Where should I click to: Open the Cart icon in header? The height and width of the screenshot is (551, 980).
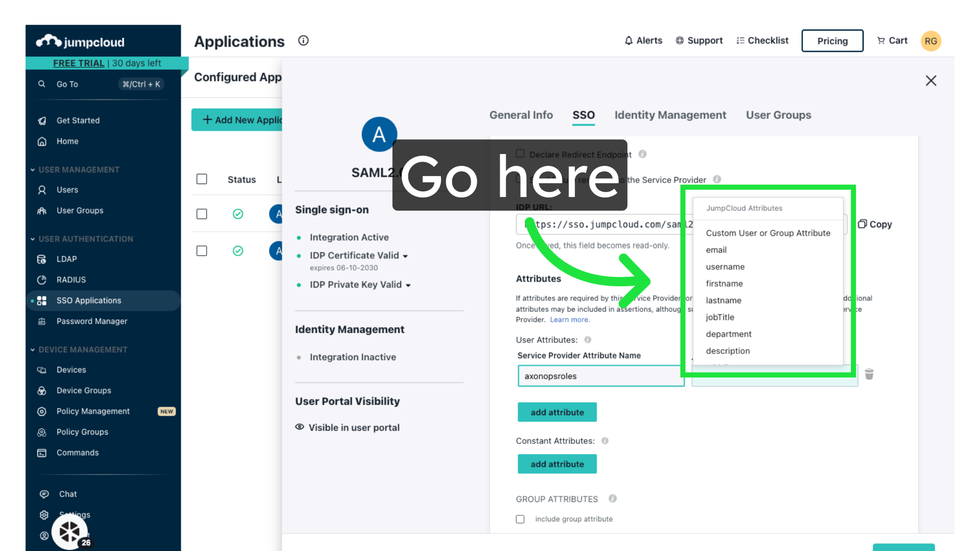tap(881, 40)
